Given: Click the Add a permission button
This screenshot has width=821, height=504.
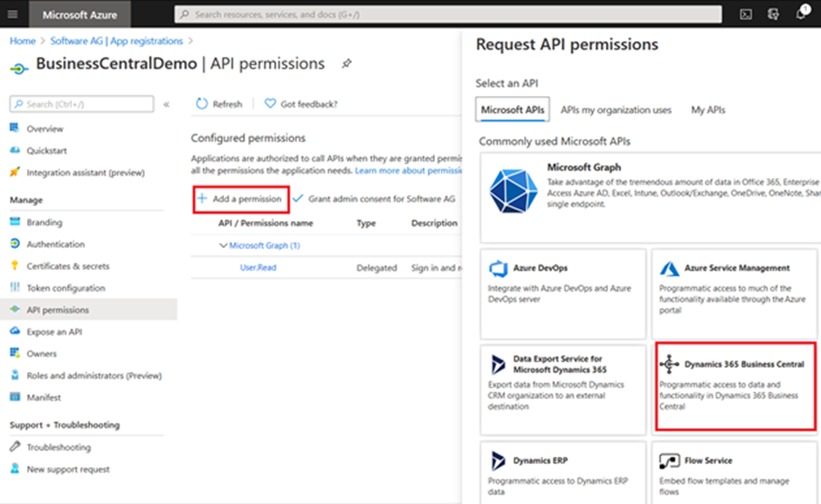Looking at the screenshot, I should click(240, 199).
